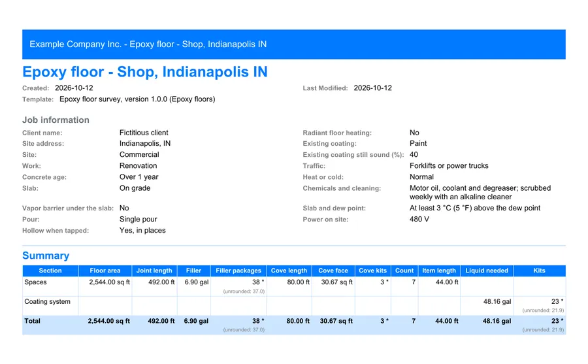Click Spaces row cove kits 3 *
This screenshot has width=588, height=364.
click(x=384, y=282)
